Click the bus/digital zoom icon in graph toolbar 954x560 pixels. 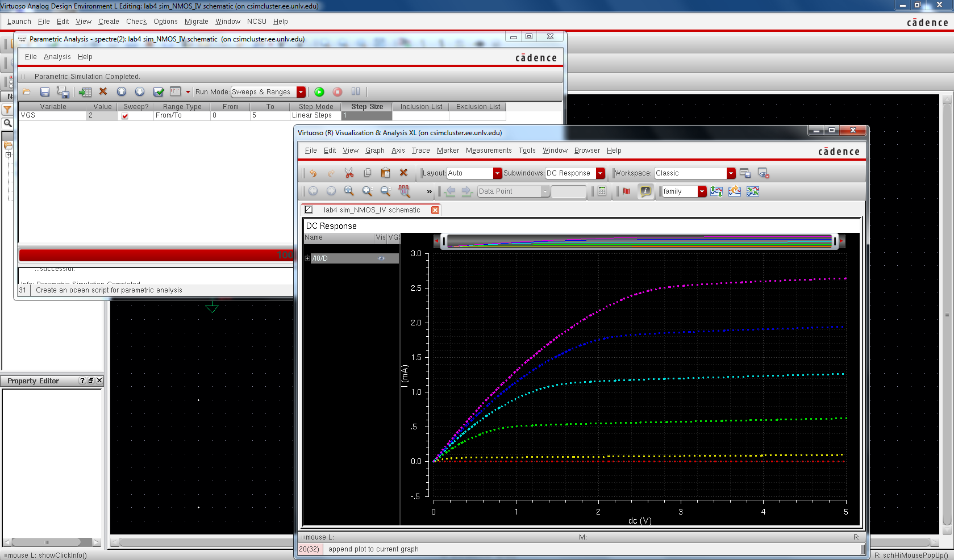[x=404, y=191]
